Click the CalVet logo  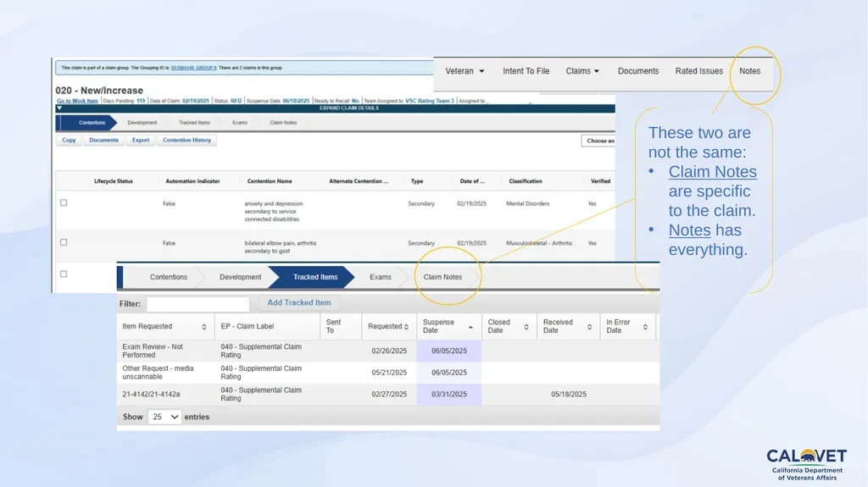click(x=807, y=464)
